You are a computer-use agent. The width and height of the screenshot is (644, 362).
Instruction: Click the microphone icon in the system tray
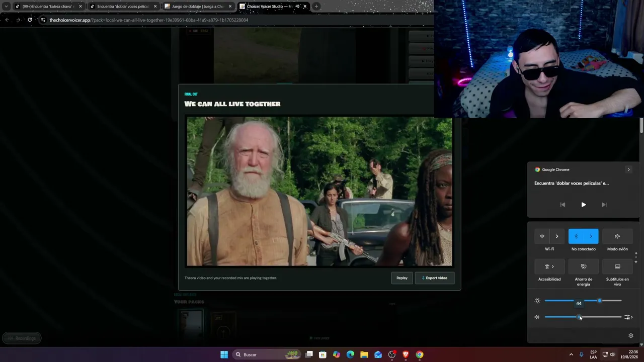pos(582,354)
